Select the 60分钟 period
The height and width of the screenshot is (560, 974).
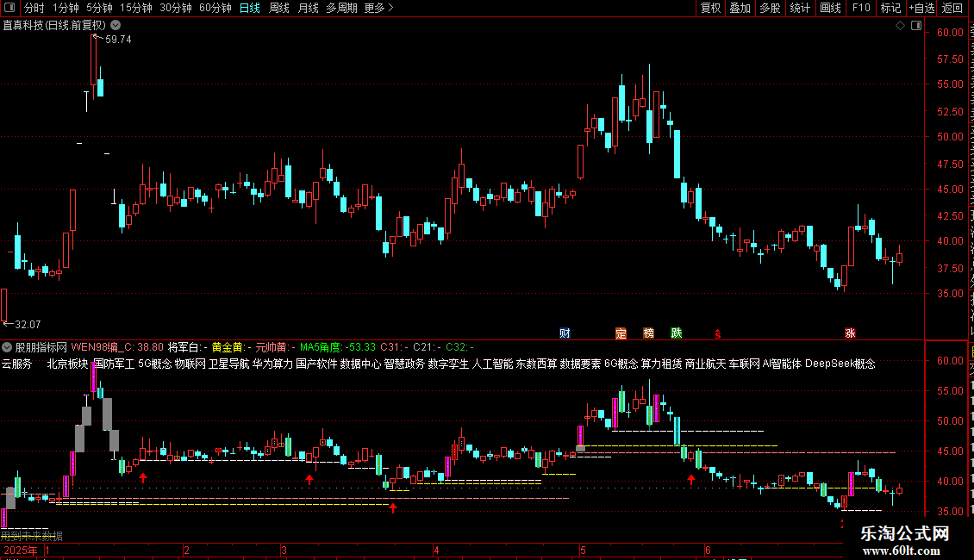[x=215, y=8]
